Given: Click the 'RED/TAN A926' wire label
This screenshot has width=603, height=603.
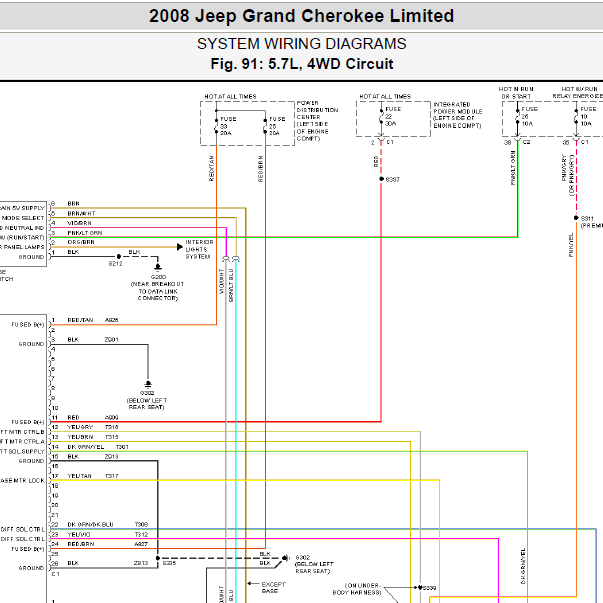Looking at the screenshot, I should click(93, 320).
